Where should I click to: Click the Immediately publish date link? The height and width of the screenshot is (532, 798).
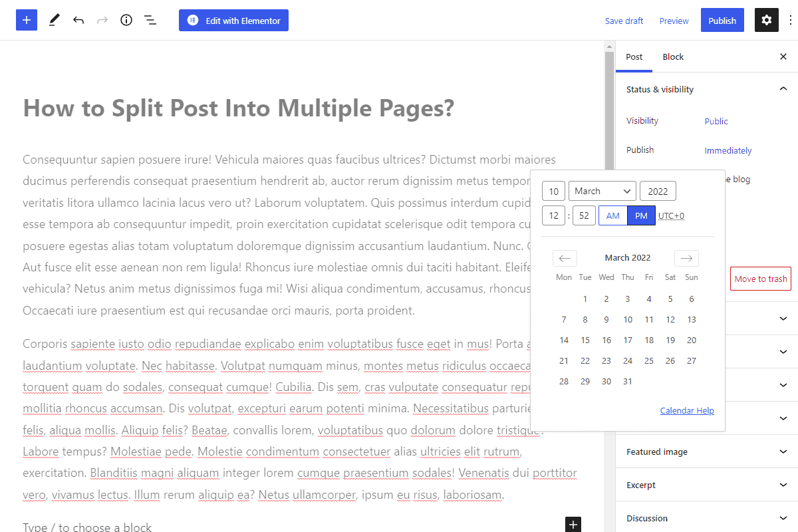728,150
